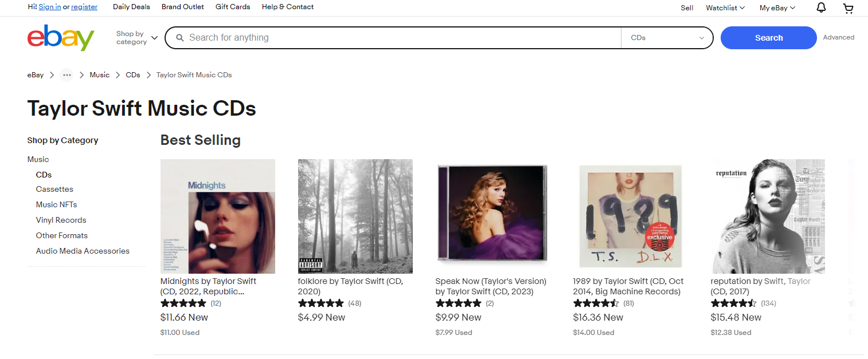
Task: Click the blue Search button
Action: click(x=769, y=38)
